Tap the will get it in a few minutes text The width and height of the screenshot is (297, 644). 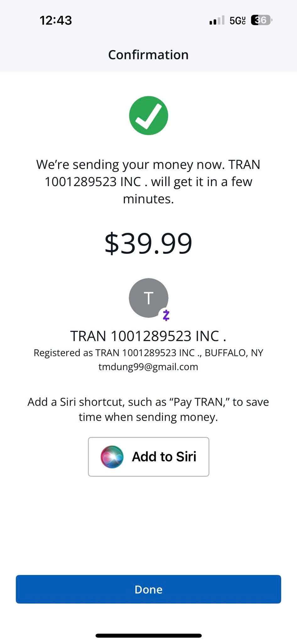(202, 190)
